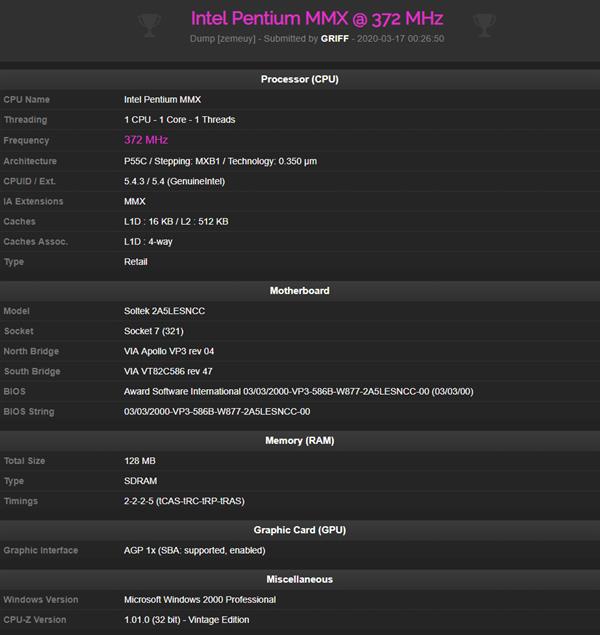The width and height of the screenshot is (600, 635).
Task: Click the Caches Assoc. value L1D : 4-way
Action: [148, 242]
